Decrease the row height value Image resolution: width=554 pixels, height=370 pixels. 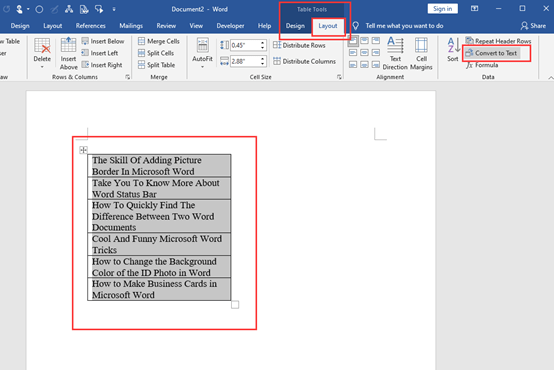(x=263, y=48)
